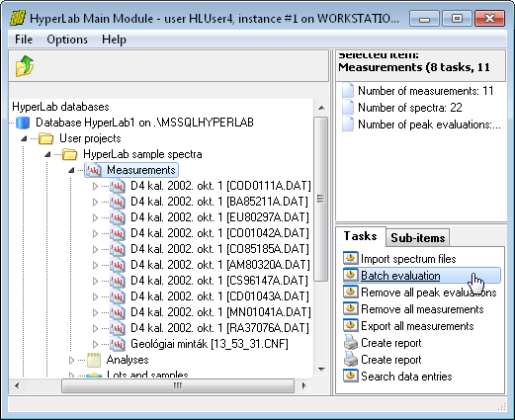Click the Analyses notepad icon
The height and width of the screenshot is (420, 515).
coord(94,360)
